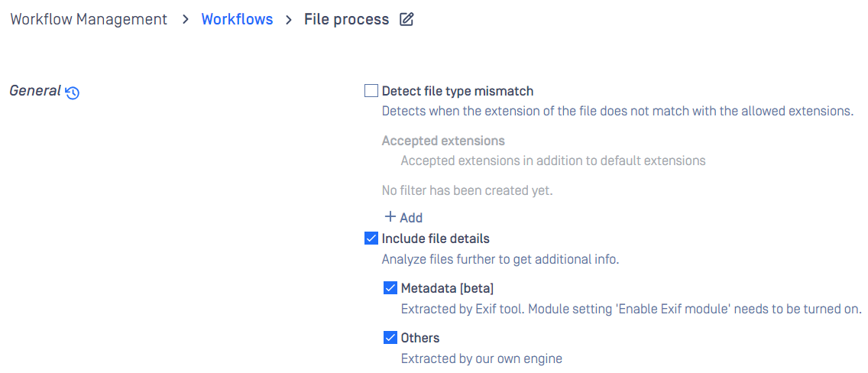The width and height of the screenshot is (868, 373).
Task: Click the General section heading
Action: [x=35, y=91]
